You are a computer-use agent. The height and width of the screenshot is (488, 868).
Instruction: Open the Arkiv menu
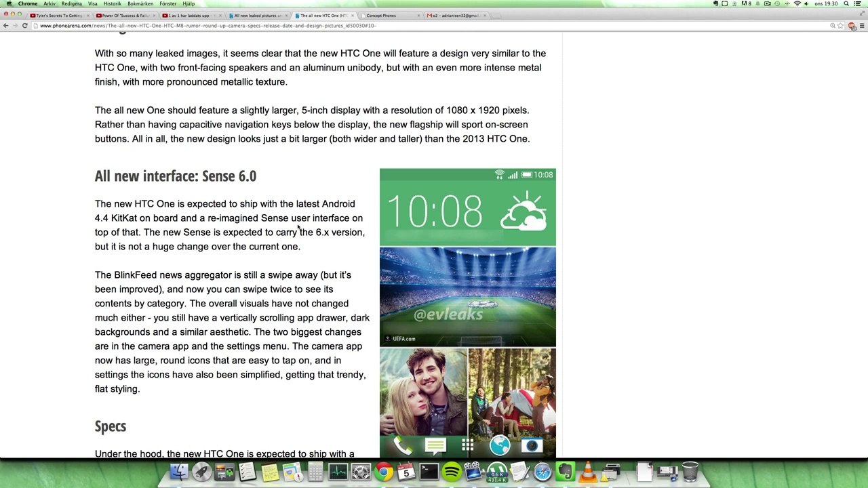tap(50, 3)
